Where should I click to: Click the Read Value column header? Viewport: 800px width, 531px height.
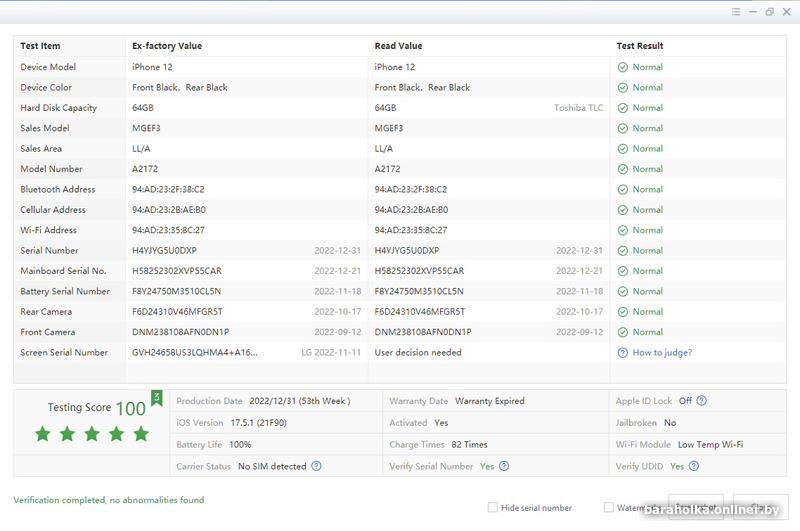tap(398, 46)
